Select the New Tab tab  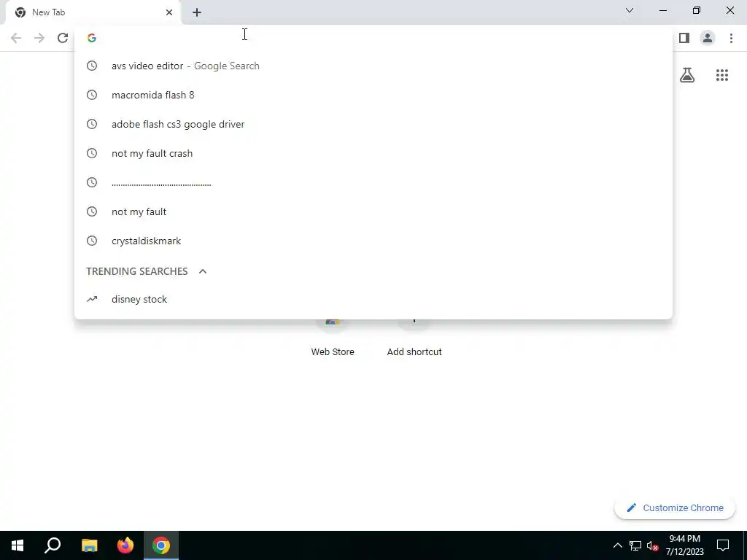pyautogui.click(x=93, y=12)
